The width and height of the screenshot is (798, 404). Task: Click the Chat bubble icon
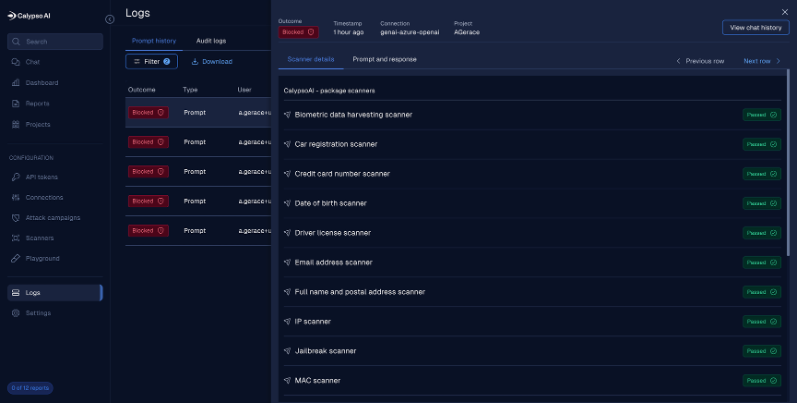(15, 62)
